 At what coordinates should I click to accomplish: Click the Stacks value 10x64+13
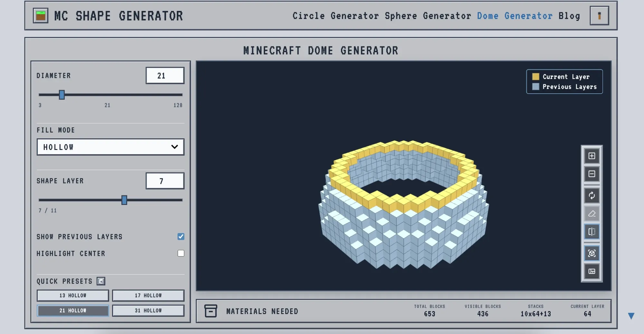tap(536, 314)
